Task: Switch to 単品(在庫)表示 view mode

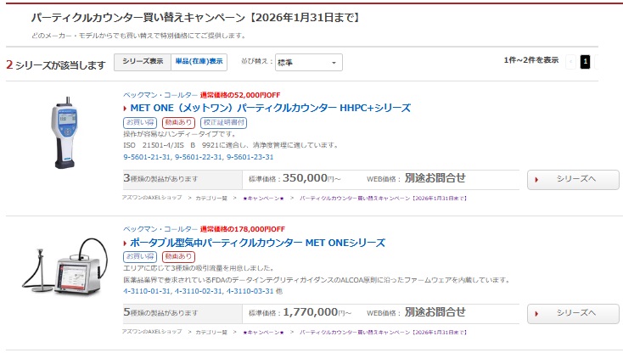Action: click(199, 61)
